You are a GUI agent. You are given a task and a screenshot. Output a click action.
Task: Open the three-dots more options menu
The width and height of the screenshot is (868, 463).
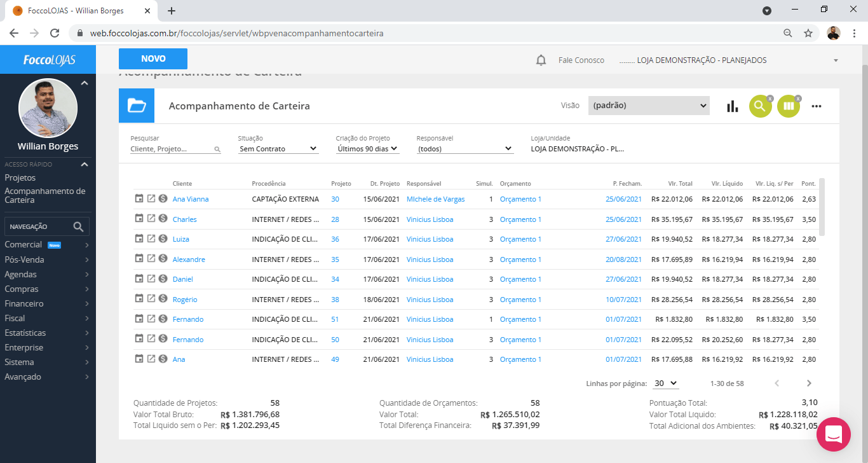(817, 106)
